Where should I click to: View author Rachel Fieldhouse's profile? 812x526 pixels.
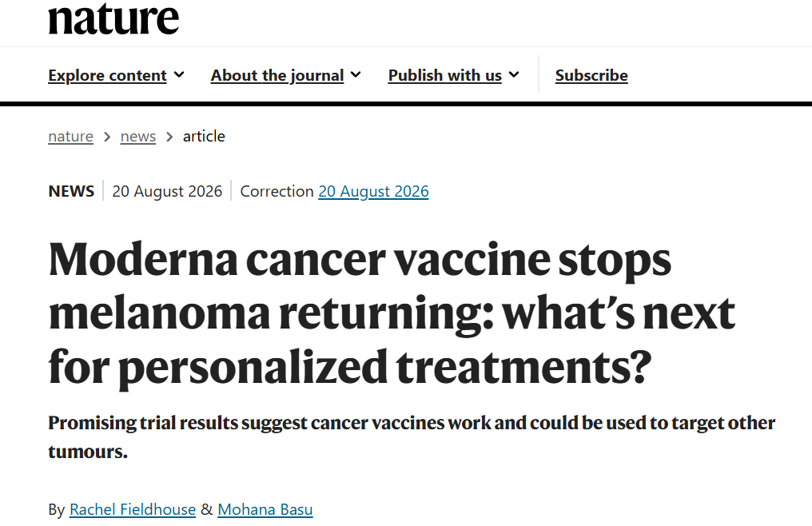coord(133,509)
